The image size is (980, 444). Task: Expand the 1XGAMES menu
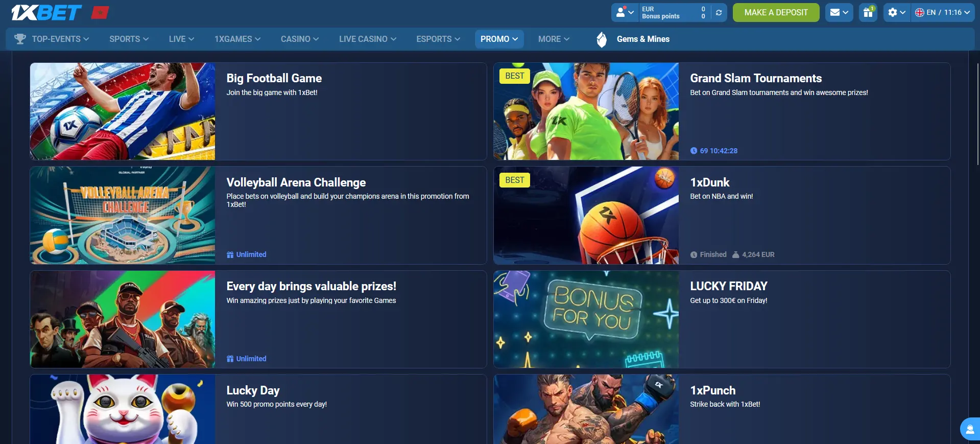tap(237, 39)
